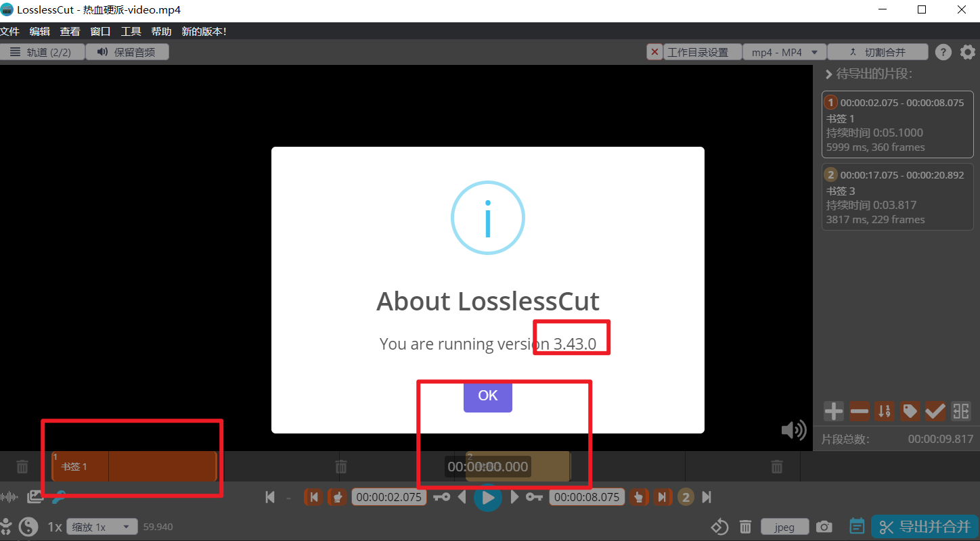Click the camera screenshot capture icon

pyautogui.click(x=824, y=526)
